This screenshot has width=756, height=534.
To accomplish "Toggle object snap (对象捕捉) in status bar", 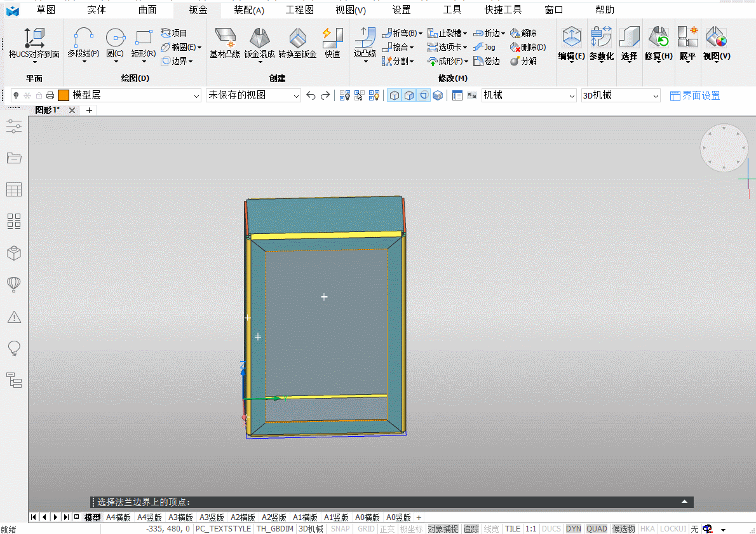I will click(443, 529).
